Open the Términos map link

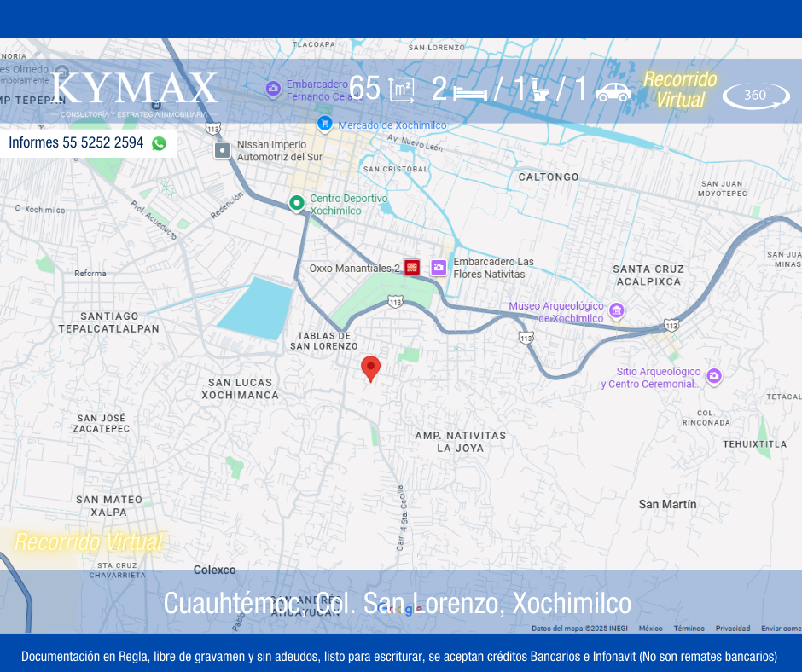[689, 629]
